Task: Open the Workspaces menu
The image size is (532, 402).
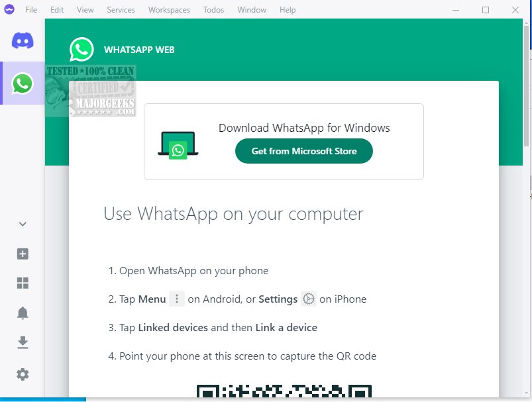Action: tap(169, 10)
